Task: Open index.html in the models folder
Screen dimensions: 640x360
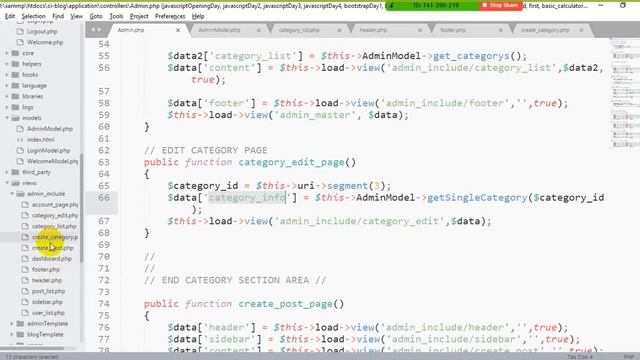Action: coord(41,140)
